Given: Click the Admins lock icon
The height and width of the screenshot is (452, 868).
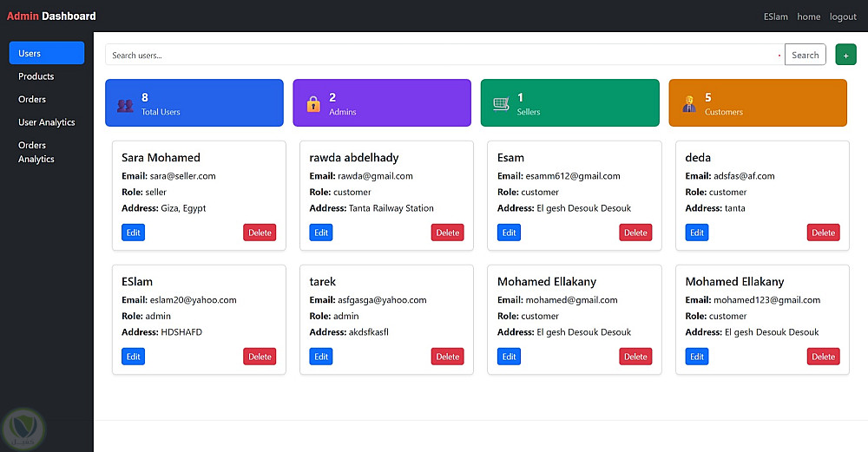Looking at the screenshot, I should click(x=313, y=105).
